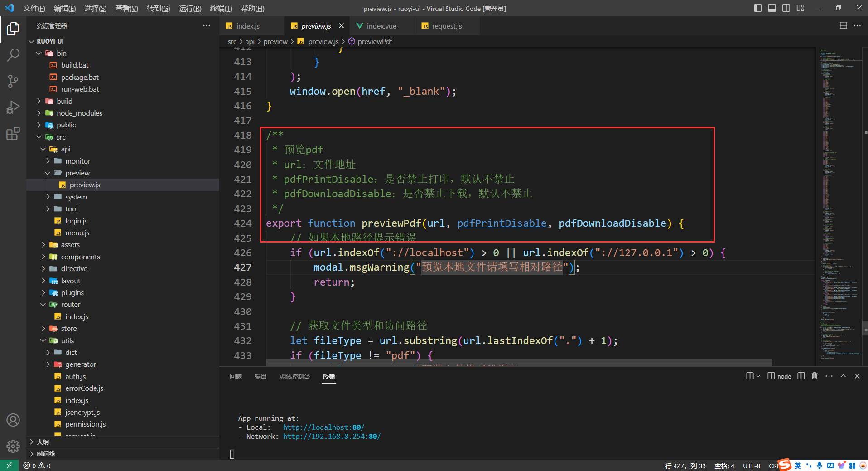Open the 编辑(E) menu

(x=65, y=8)
